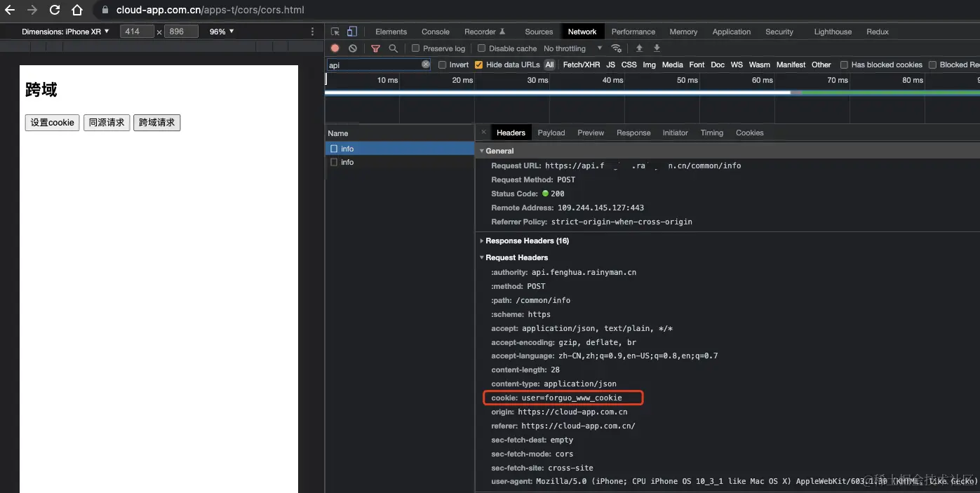980x493 pixels.
Task: Open network search magnifier
Action: pos(393,48)
